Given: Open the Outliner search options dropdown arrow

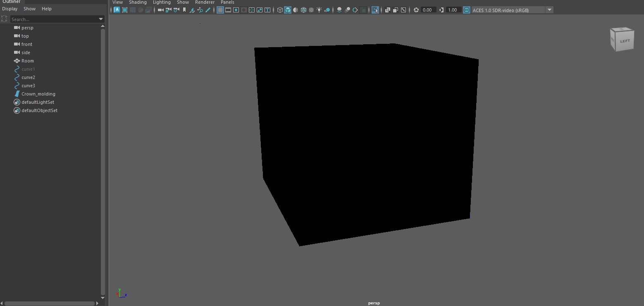Looking at the screenshot, I should pyautogui.click(x=101, y=19).
